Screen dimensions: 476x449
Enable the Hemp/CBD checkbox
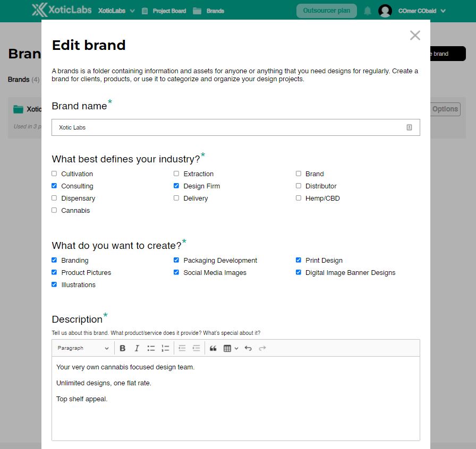coord(299,198)
